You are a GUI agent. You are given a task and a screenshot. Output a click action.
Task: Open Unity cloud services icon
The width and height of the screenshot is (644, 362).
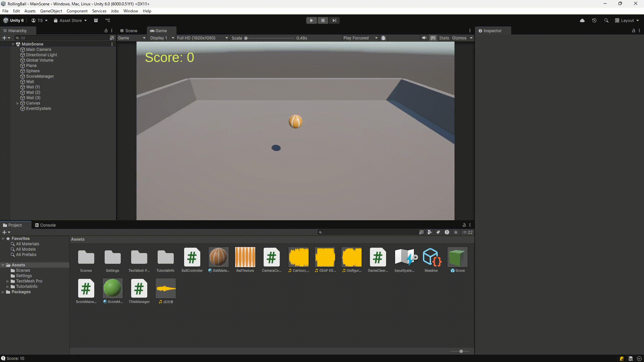click(x=582, y=20)
